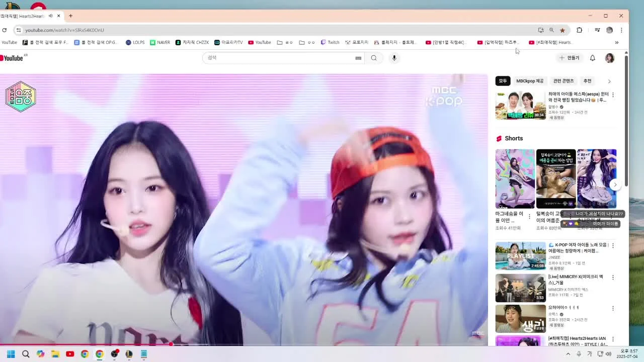Select the 관련 콘텐츠 filter chip
This screenshot has width=644, height=362.
point(563,81)
